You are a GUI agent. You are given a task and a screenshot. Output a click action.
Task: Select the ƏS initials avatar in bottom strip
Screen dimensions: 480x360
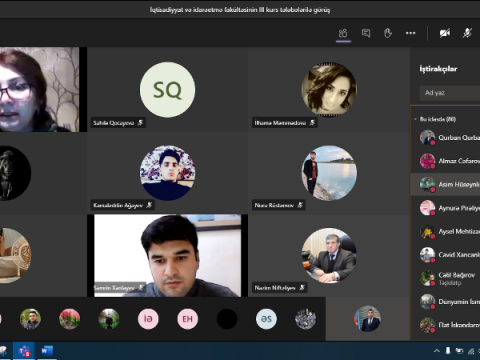coord(266,319)
